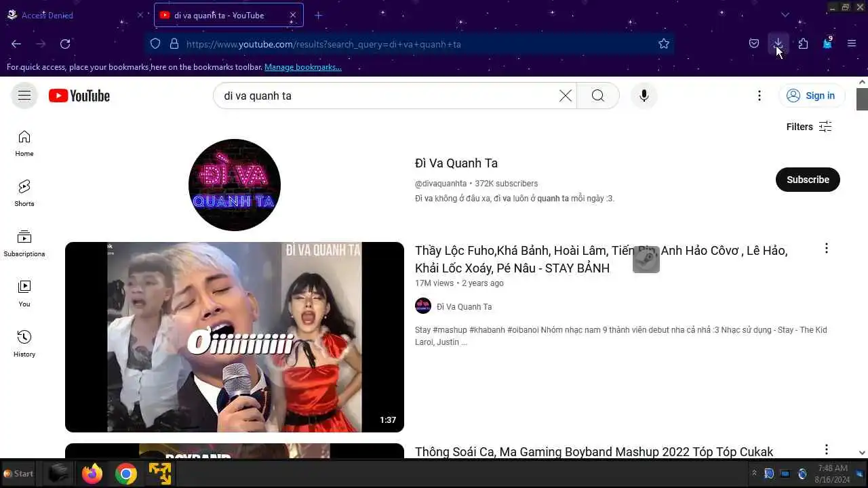Go back to the previous page
868x488 pixels.
16,44
